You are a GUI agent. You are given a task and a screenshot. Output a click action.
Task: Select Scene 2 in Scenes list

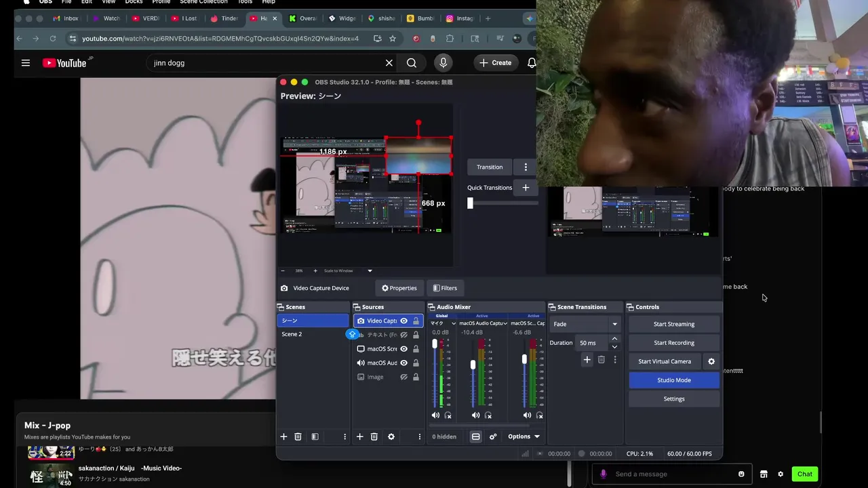(313, 334)
